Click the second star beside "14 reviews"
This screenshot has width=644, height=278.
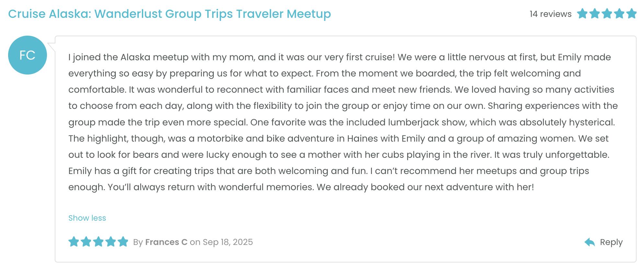(595, 14)
